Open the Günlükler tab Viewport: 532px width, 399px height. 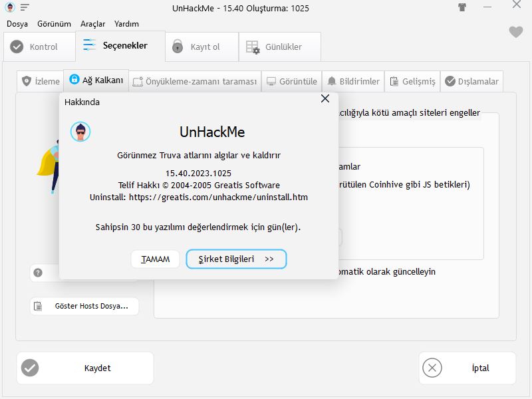280,47
